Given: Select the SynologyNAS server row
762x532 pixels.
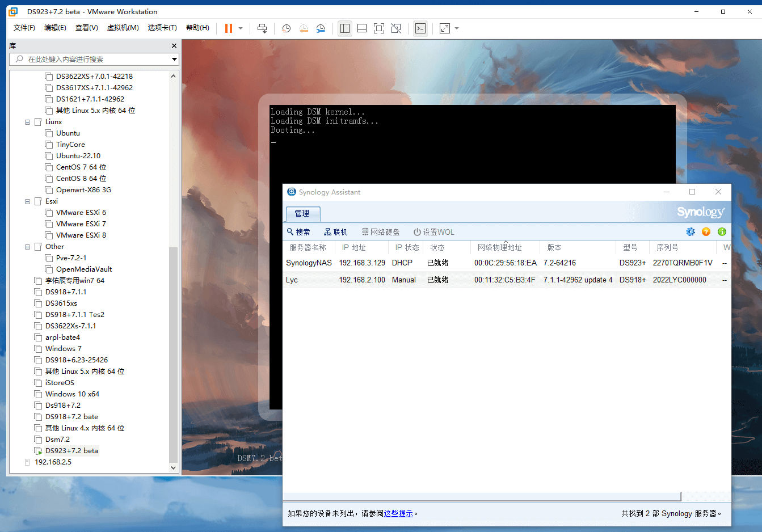Looking at the screenshot, I should [x=507, y=263].
